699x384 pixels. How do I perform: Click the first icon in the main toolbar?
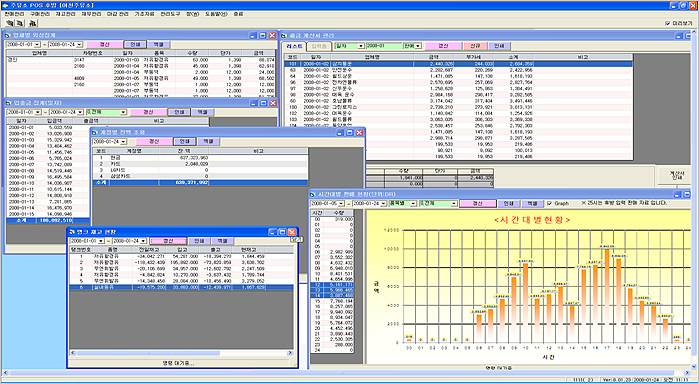pos(9,23)
